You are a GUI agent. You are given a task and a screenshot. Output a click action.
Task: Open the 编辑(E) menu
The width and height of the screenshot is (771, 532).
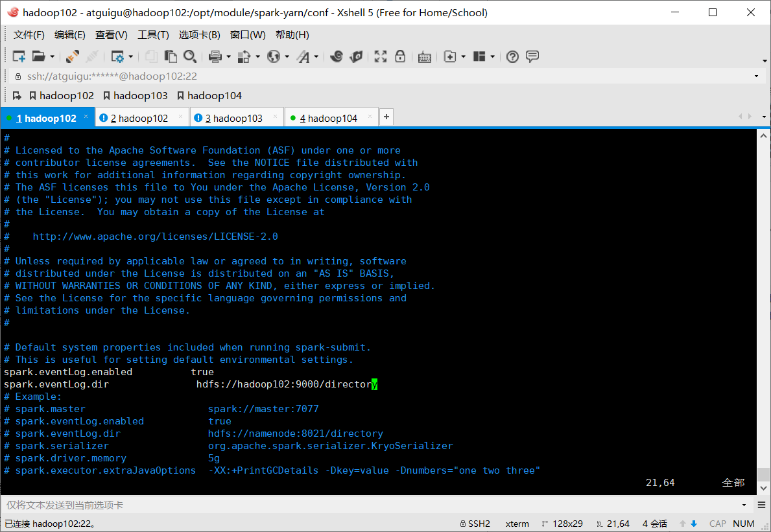point(70,35)
